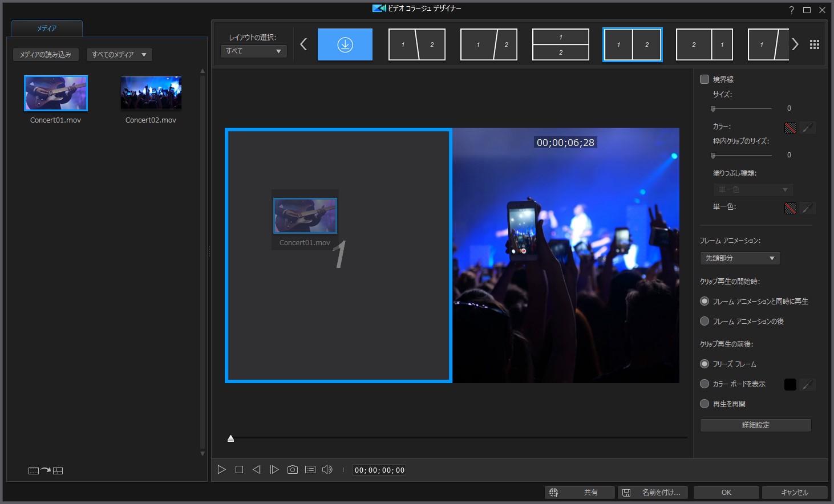Select the Concert02.mov thumbnail
The width and height of the screenshot is (834, 504).
tap(151, 93)
